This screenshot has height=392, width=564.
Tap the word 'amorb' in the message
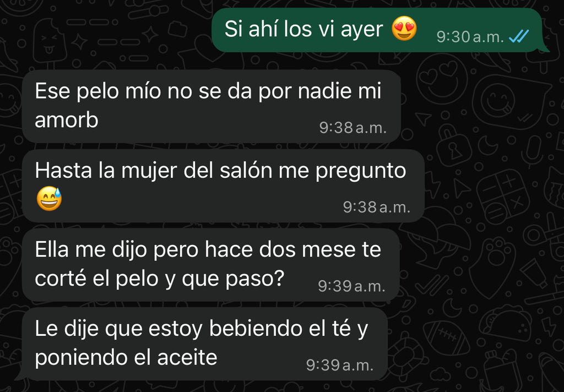pyautogui.click(x=67, y=120)
